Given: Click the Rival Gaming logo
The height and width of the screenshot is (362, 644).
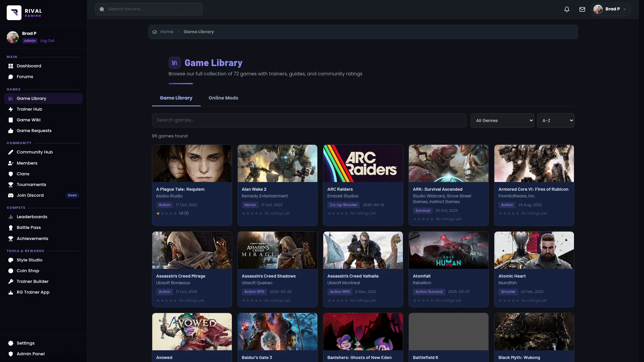Looking at the screenshot, I should pos(14,13).
